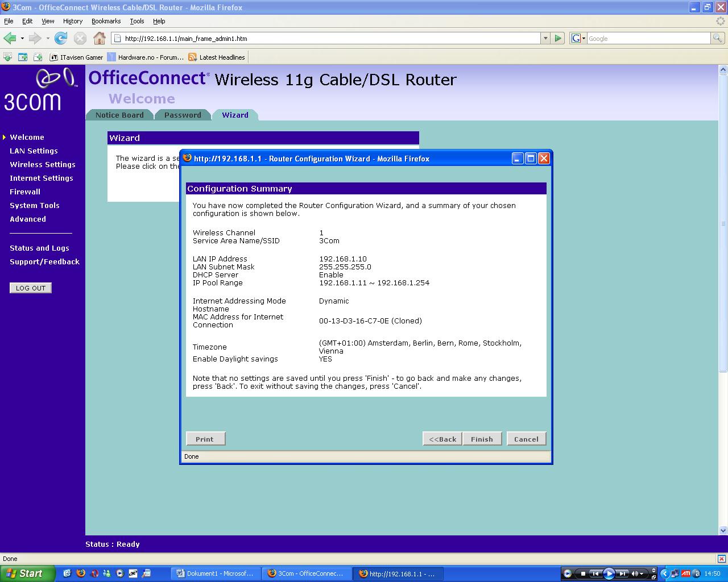Open the View menu
The height and width of the screenshot is (582, 728).
pyautogui.click(x=48, y=21)
